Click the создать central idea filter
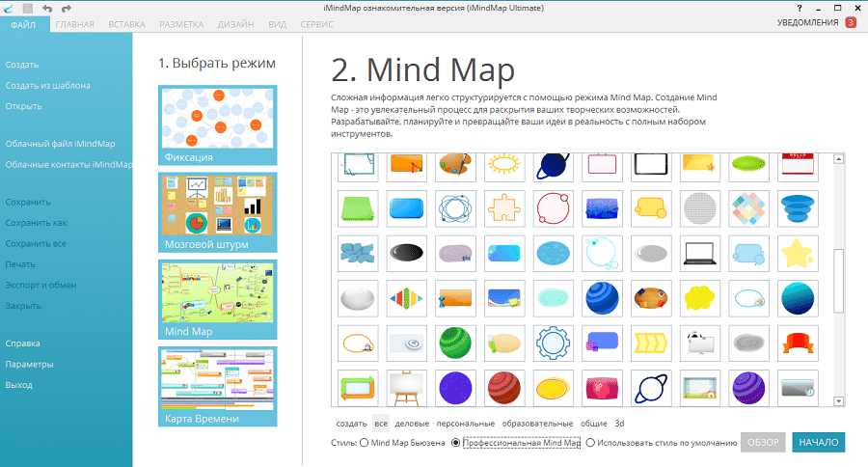This screenshot has width=868, height=467. [351, 424]
